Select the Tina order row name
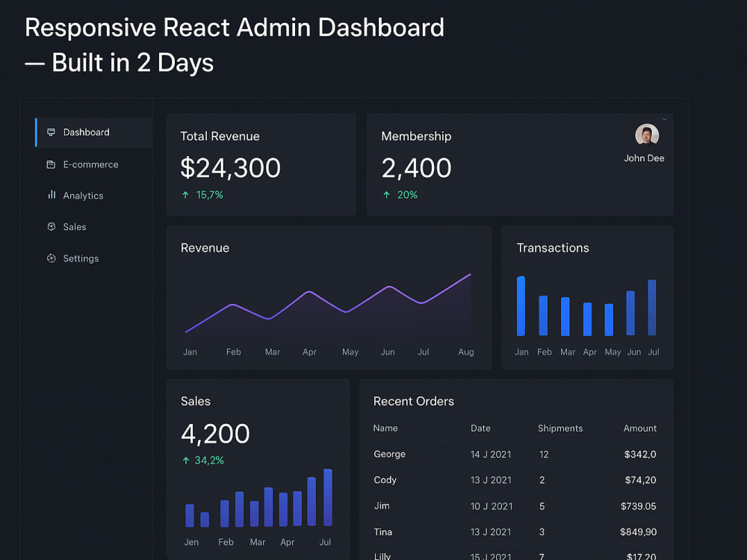The height and width of the screenshot is (560, 747). (383, 532)
